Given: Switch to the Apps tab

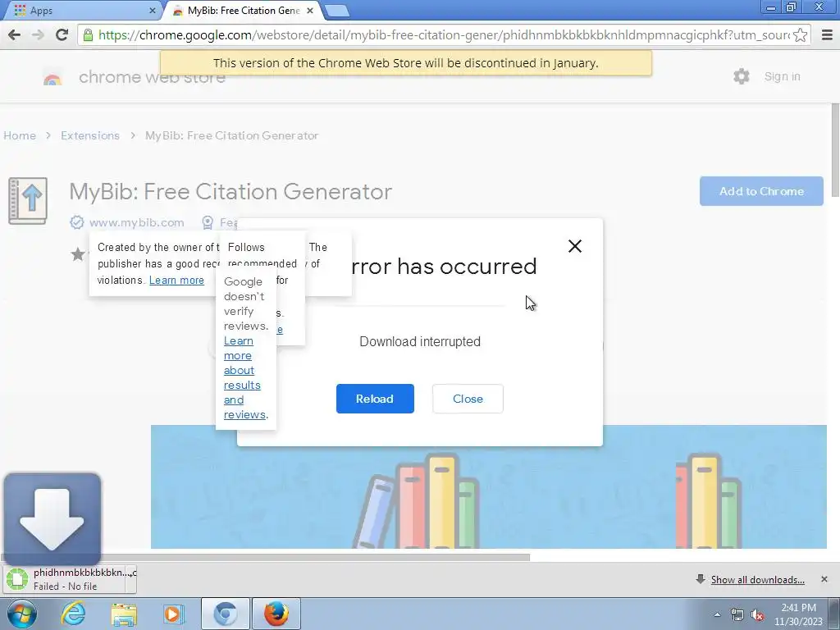Looking at the screenshot, I should pos(80,10).
